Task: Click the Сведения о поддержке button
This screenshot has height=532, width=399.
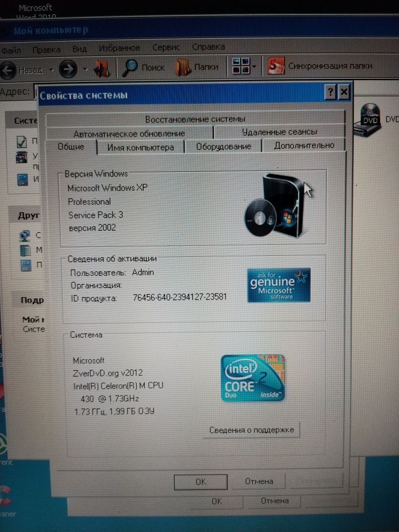Action: [251, 430]
